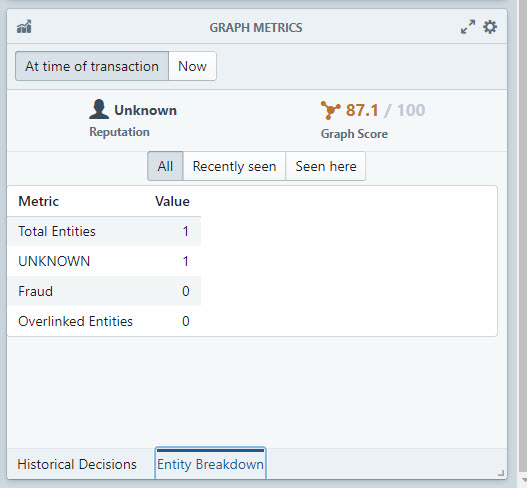Viewport: 527px width, 488px height.
Task: Click the orange Graph Score network icon
Action: 330,110
